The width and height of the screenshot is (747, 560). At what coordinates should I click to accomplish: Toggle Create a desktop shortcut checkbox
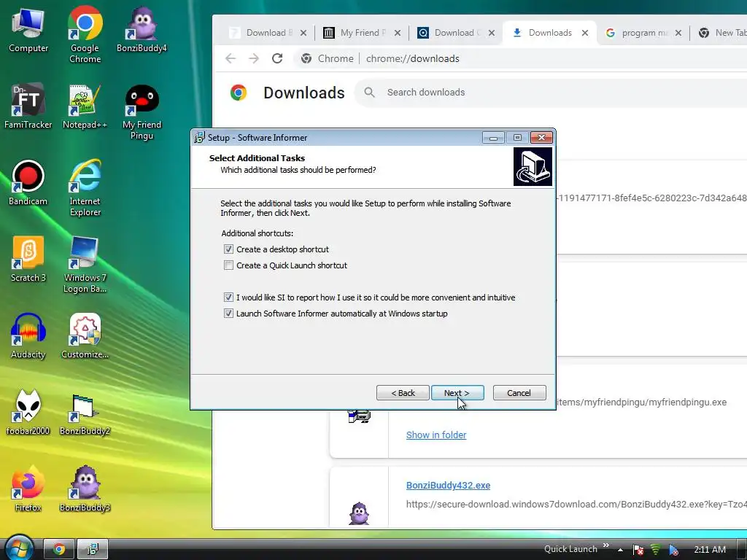[228, 249]
